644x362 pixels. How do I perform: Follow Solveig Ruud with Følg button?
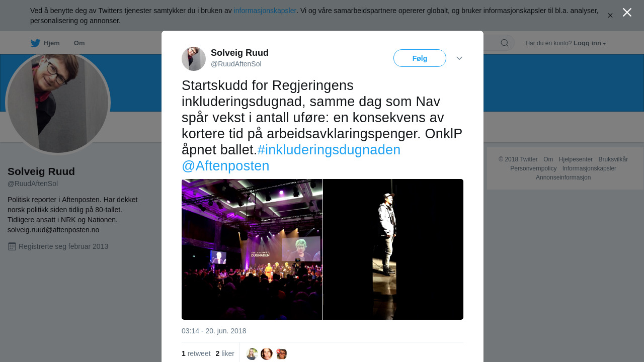click(420, 58)
